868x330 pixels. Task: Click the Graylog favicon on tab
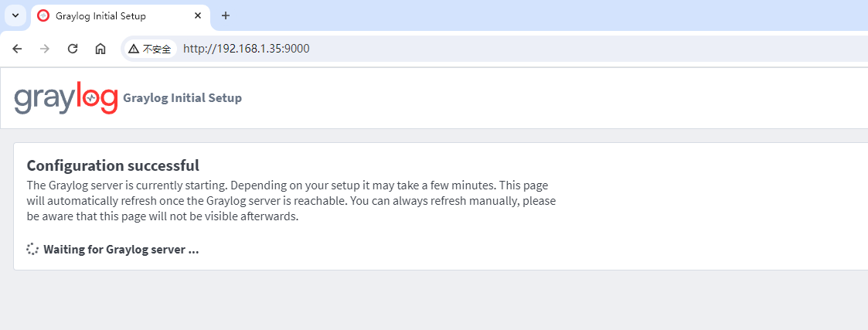[43, 16]
